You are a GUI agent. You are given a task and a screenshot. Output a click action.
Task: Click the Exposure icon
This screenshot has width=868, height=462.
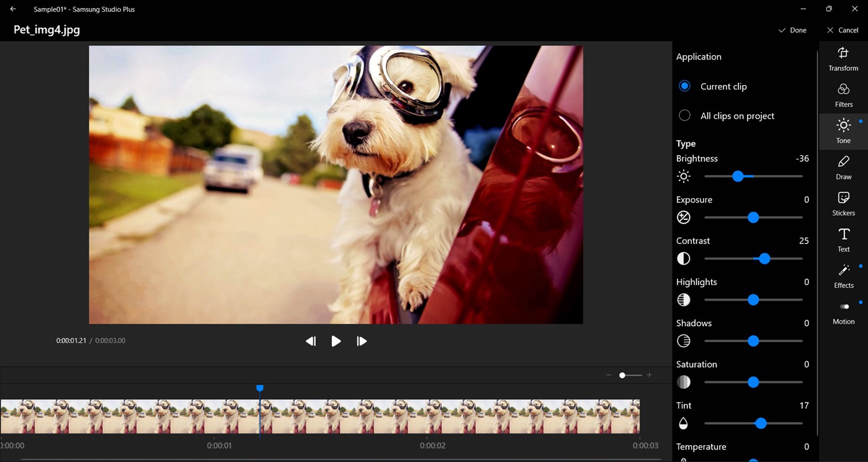684,217
